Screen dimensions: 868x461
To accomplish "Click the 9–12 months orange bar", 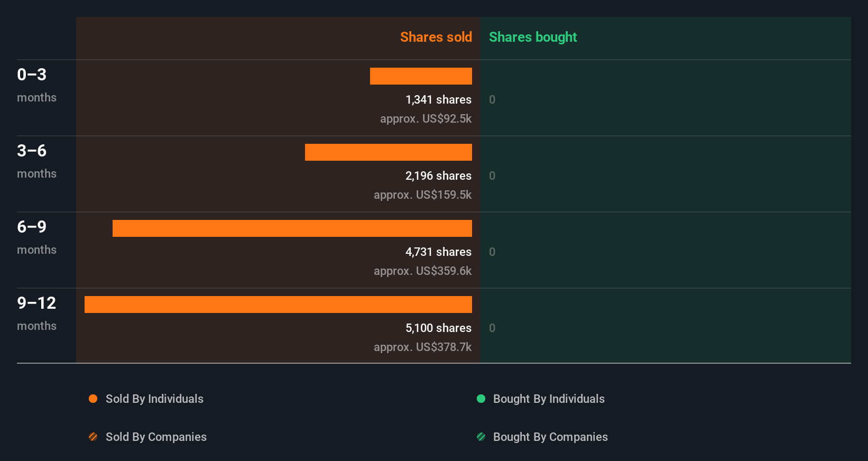I will tap(278, 305).
